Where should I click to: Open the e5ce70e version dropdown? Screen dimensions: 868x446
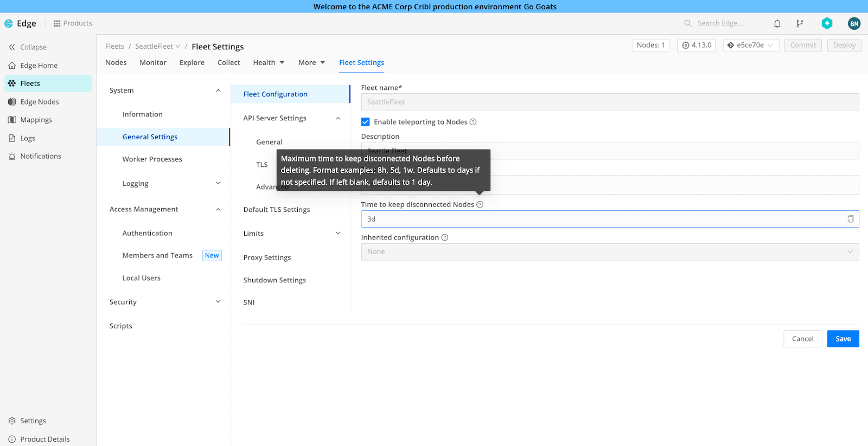[x=751, y=46]
